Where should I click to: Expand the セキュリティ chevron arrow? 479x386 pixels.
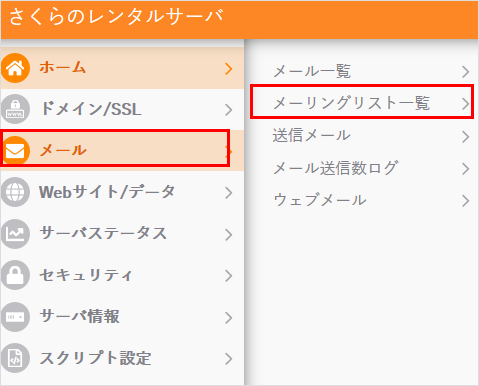pos(229,276)
